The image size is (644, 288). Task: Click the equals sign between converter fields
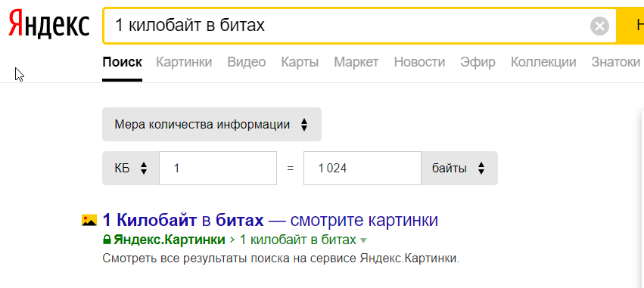click(x=291, y=169)
